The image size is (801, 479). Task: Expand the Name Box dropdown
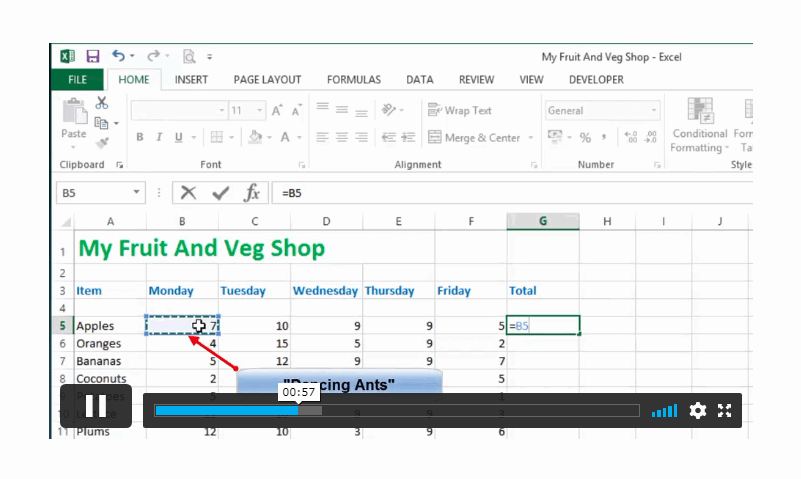tap(136, 193)
